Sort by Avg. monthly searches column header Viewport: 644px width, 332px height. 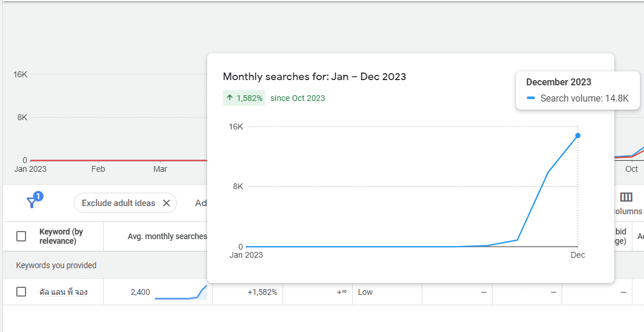pos(167,236)
